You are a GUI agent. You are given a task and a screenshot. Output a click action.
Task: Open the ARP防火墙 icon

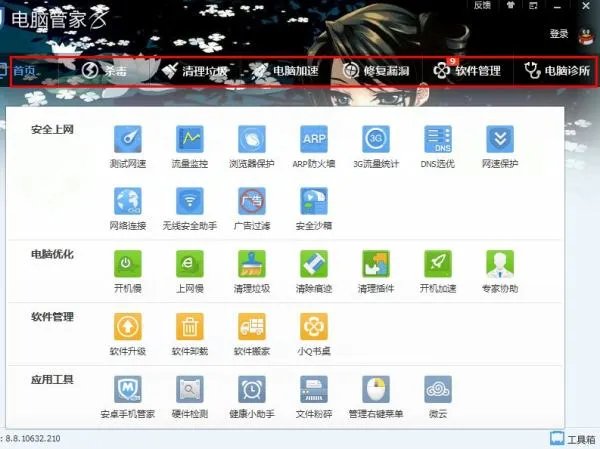[x=313, y=139]
